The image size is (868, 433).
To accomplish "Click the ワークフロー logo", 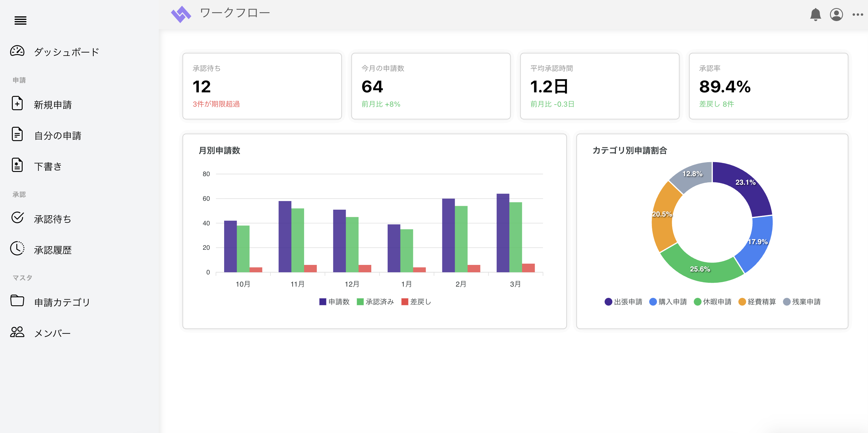I will click(181, 14).
